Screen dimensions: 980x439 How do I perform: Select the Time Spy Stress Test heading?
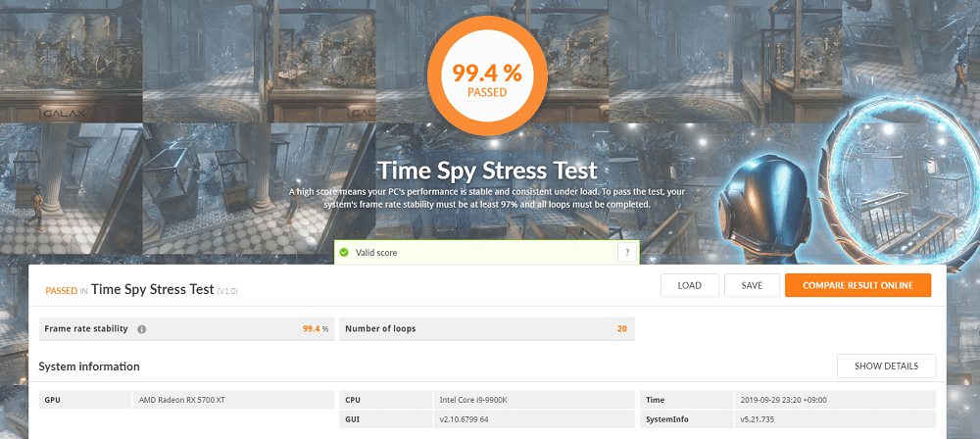tap(487, 171)
